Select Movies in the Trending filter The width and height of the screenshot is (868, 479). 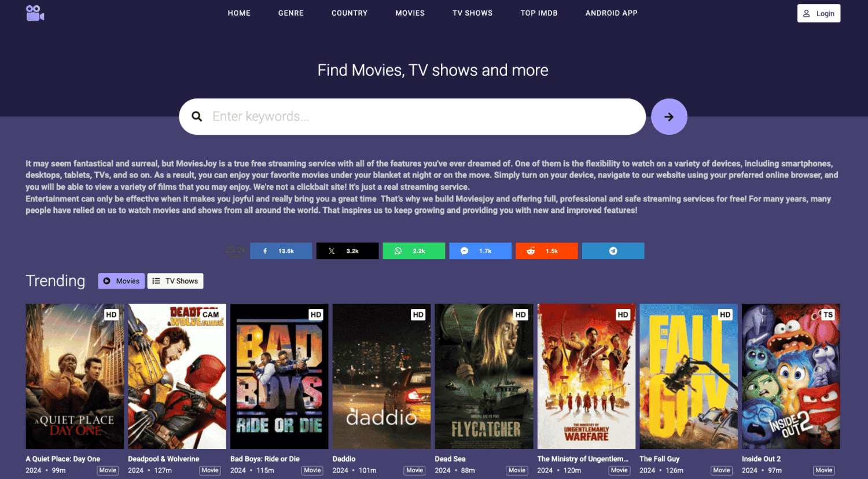coord(121,281)
